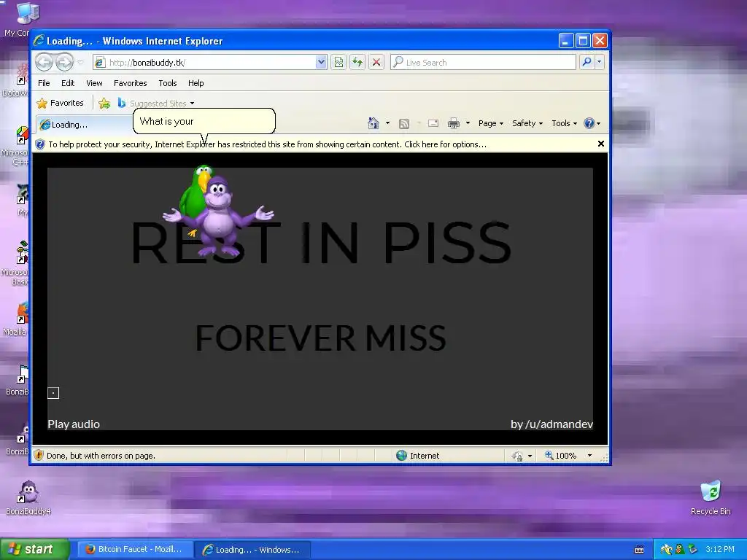Click the Back navigation arrow
The image size is (747, 560).
44,62
